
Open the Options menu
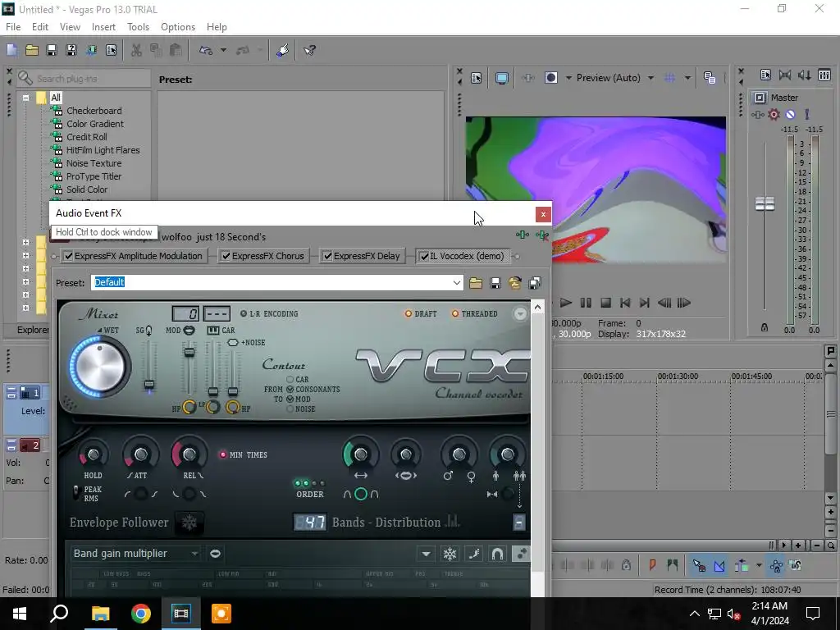[x=178, y=27]
